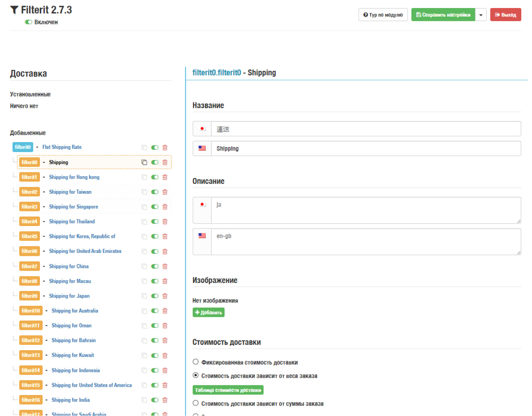Click trash icon for Shipping for Singapore
The image size is (532, 416).
[x=165, y=207]
